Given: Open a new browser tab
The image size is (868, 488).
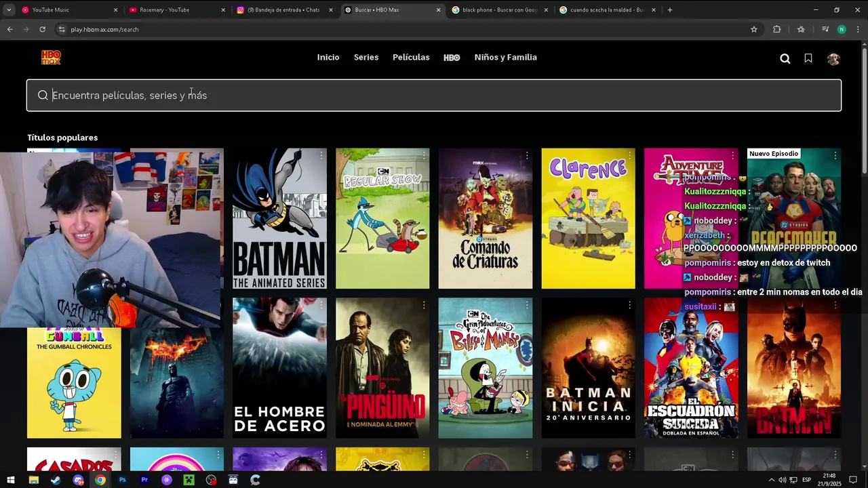Looking at the screenshot, I should point(670,10).
